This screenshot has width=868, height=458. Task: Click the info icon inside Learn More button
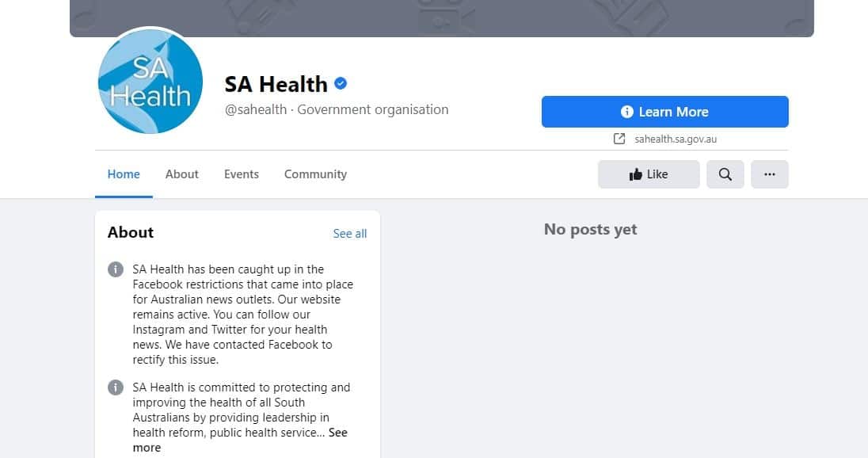click(627, 111)
